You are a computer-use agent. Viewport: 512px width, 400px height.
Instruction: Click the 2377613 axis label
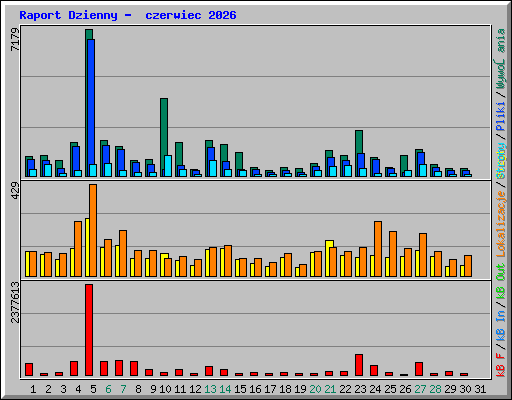[15, 302]
